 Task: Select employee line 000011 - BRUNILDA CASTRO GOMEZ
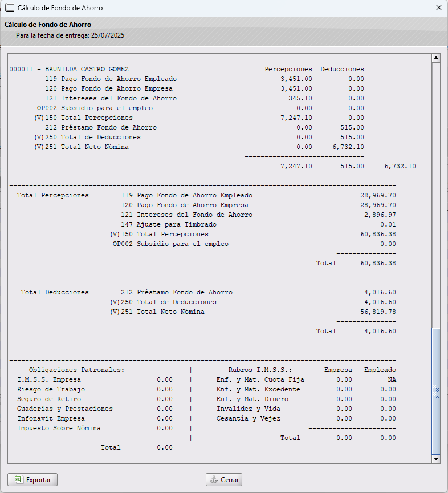tap(69, 69)
